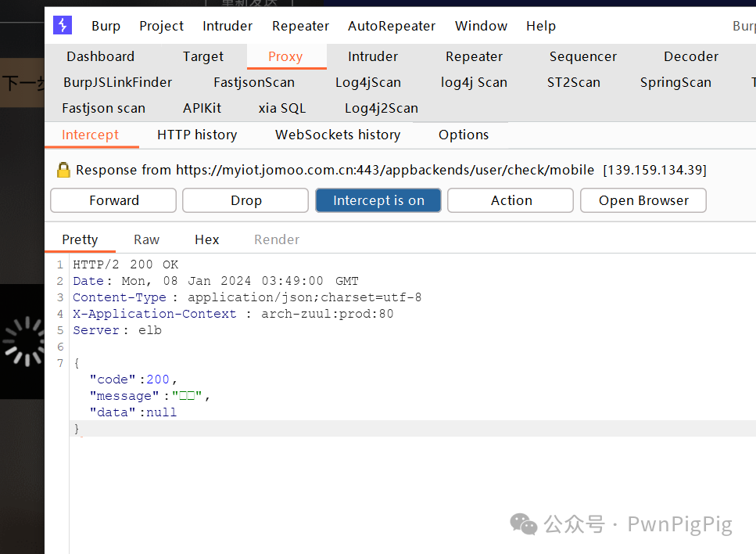Open the Window menu
Image resolution: width=756 pixels, height=554 pixels.
click(x=481, y=26)
